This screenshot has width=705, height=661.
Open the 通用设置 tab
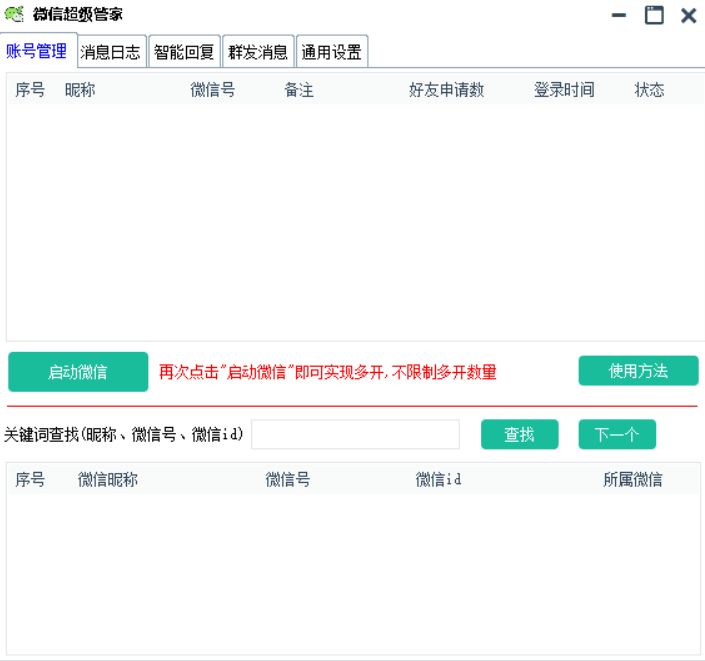(x=332, y=52)
